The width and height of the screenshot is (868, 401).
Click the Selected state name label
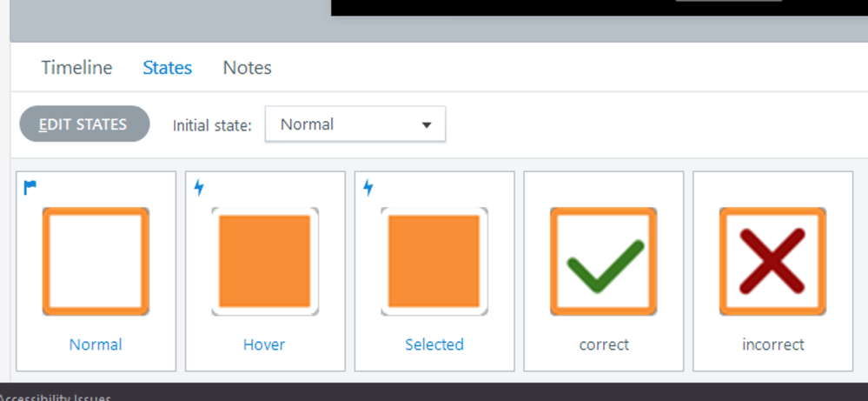[x=434, y=344]
